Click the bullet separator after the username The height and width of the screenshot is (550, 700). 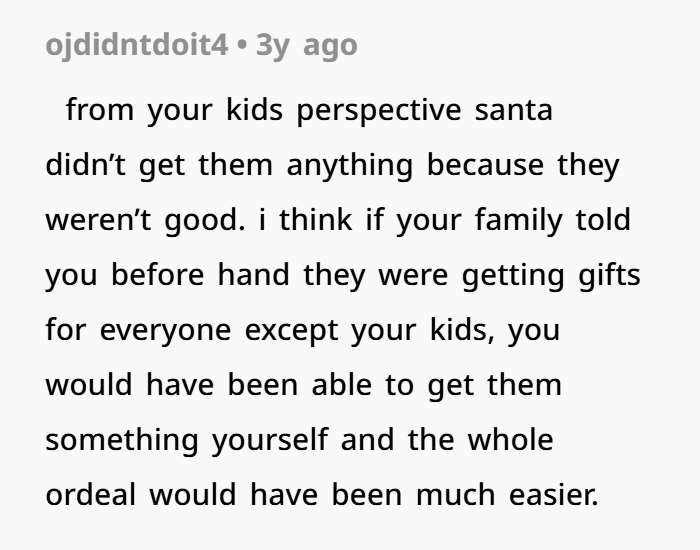tap(243, 45)
